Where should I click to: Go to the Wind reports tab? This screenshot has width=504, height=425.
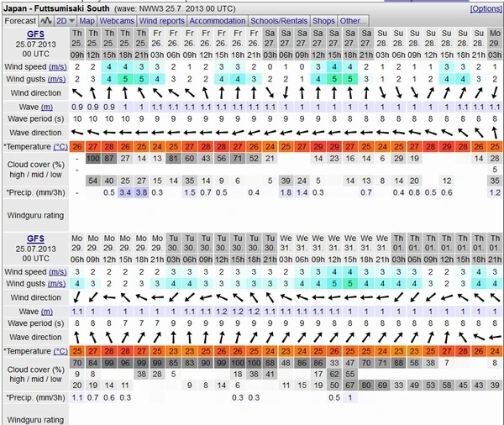click(x=162, y=20)
